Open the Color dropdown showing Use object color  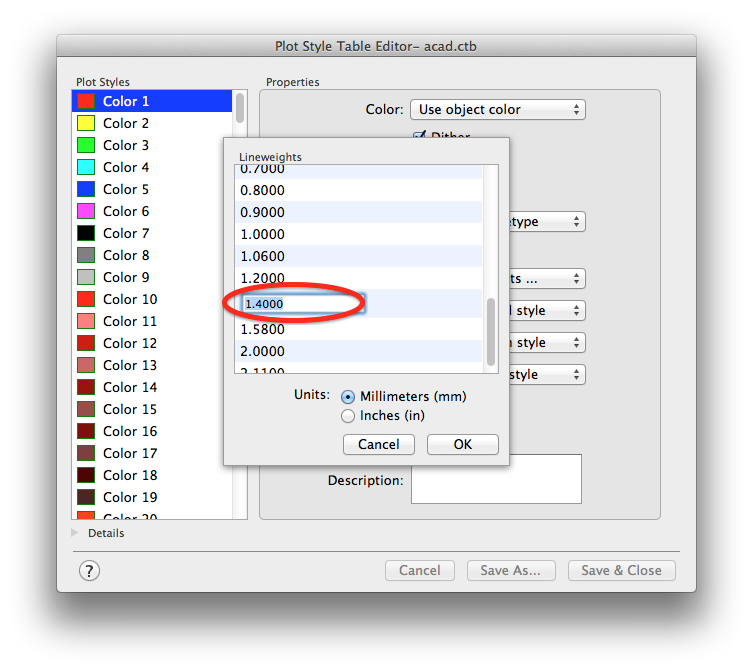click(x=498, y=110)
